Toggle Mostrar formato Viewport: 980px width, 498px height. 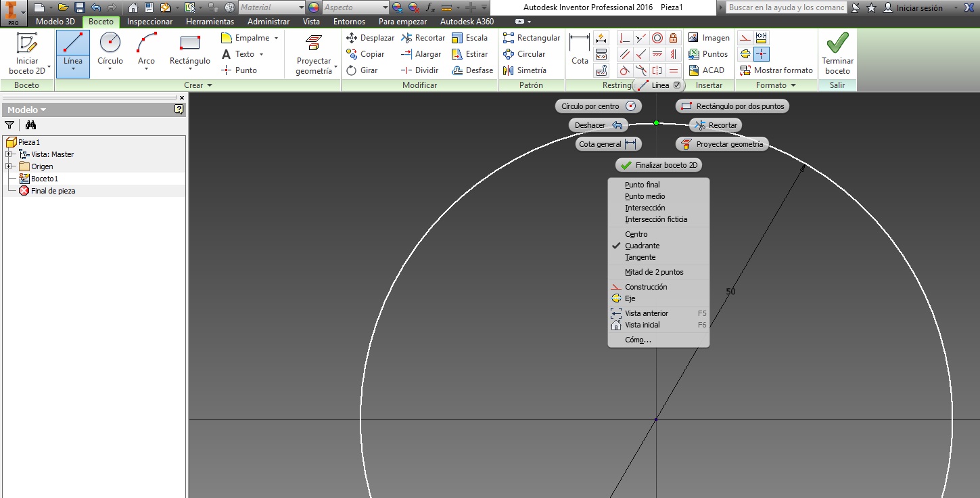[776, 70]
